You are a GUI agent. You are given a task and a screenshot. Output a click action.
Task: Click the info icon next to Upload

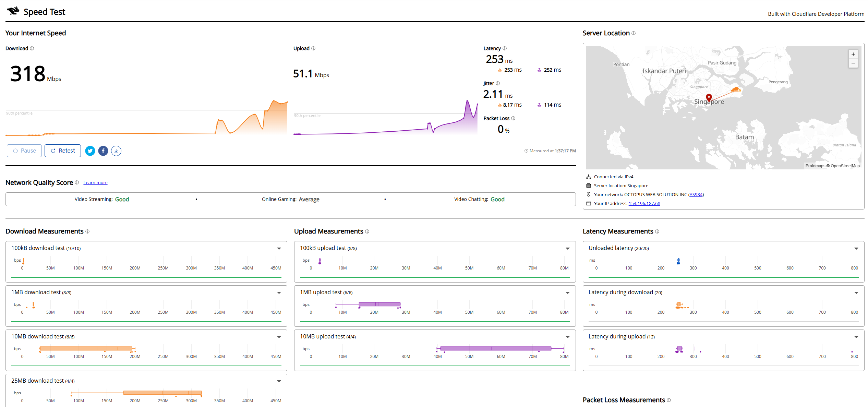point(313,48)
